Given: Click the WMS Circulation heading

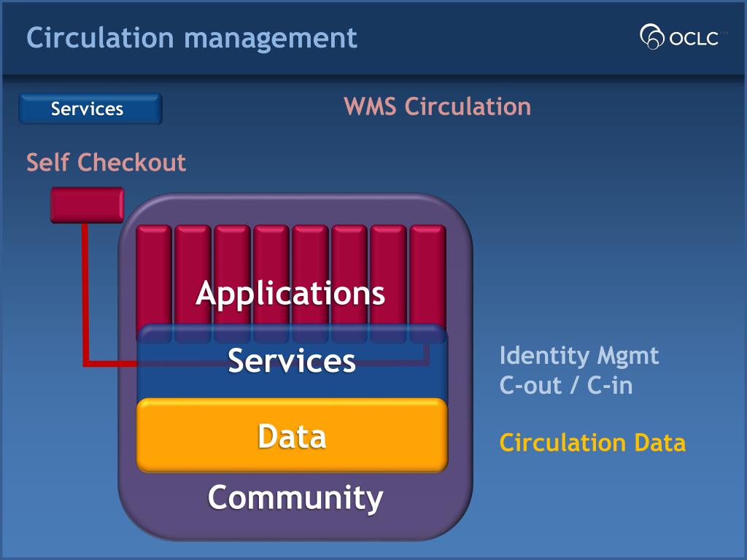Looking at the screenshot, I should pyautogui.click(x=438, y=106).
